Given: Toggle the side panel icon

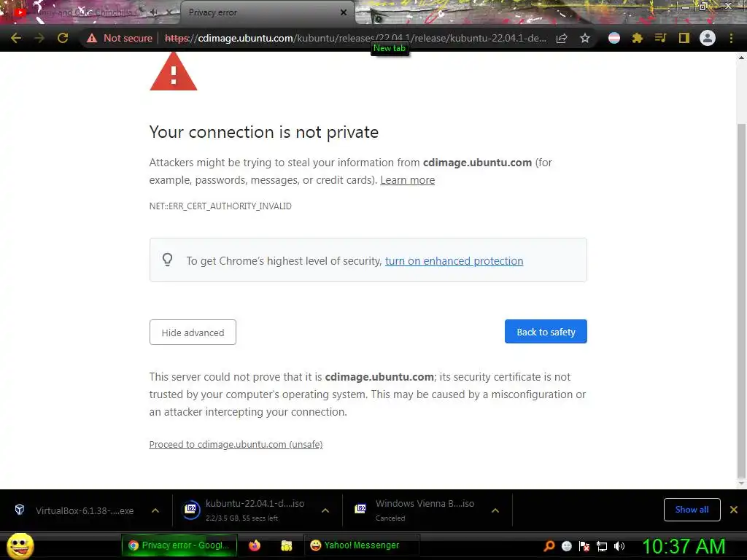Looking at the screenshot, I should pyautogui.click(x=684, y=38).
